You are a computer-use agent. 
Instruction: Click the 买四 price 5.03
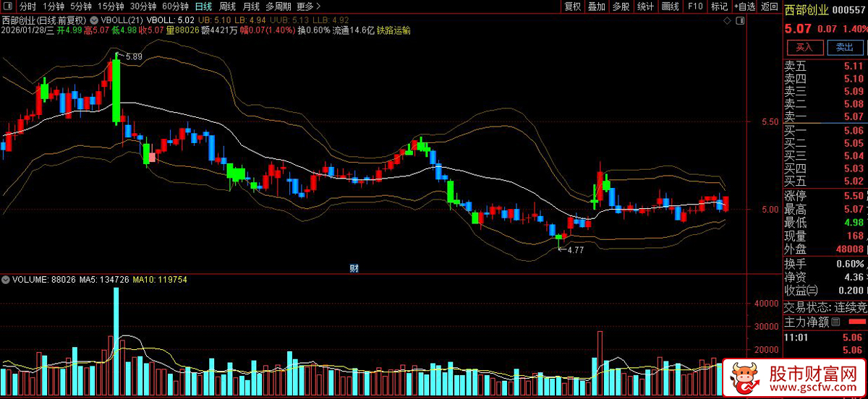[854, 168]
